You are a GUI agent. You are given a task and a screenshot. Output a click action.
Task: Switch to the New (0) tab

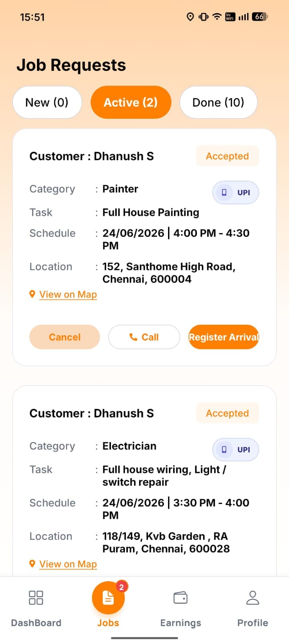pos(47,102)
